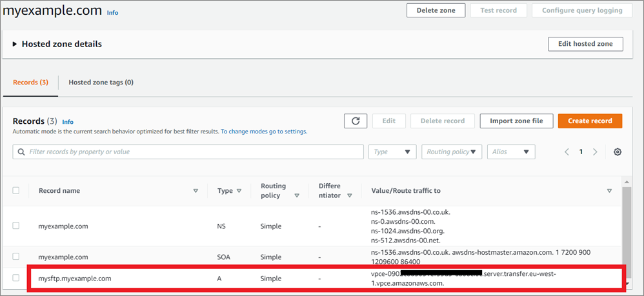Open the Type filter dropdown
This screenshot has width=644, height=296.
point(392,152)
